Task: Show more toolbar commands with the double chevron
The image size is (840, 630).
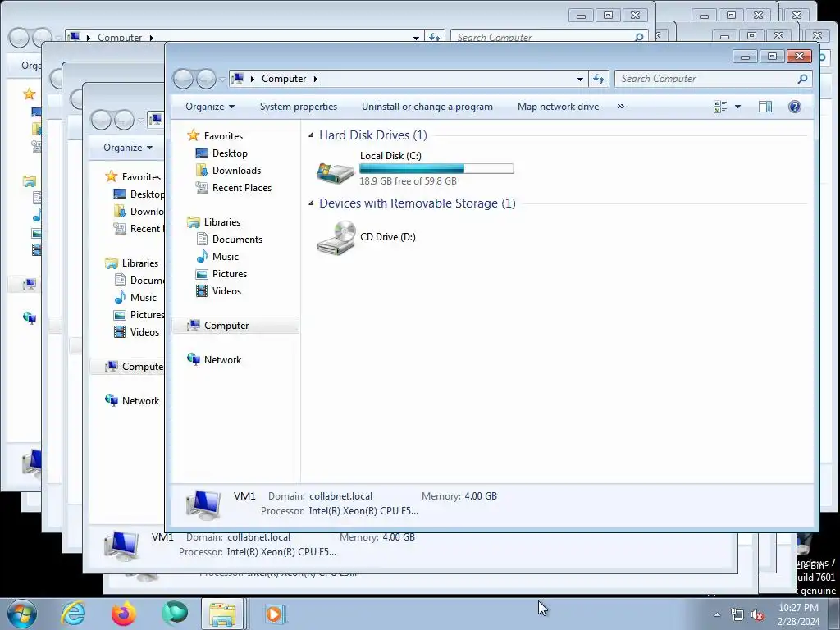Action: pyautogui.click(x=620, y=106)
